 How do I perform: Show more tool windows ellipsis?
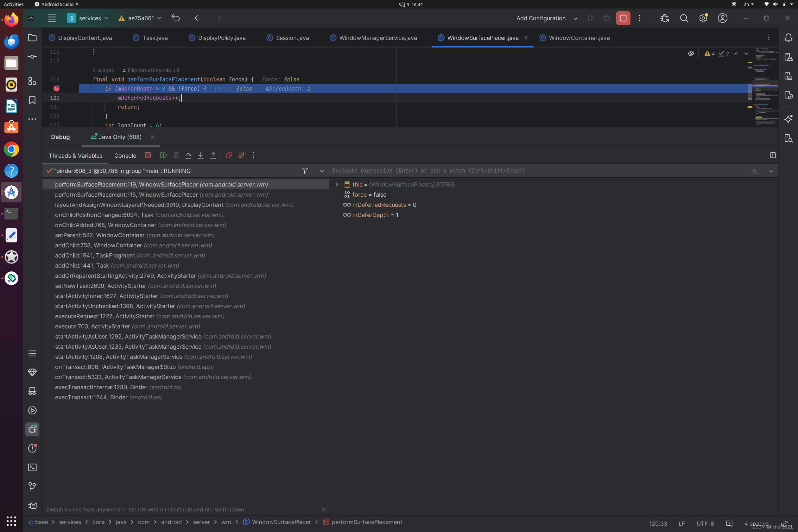point(32,119)
